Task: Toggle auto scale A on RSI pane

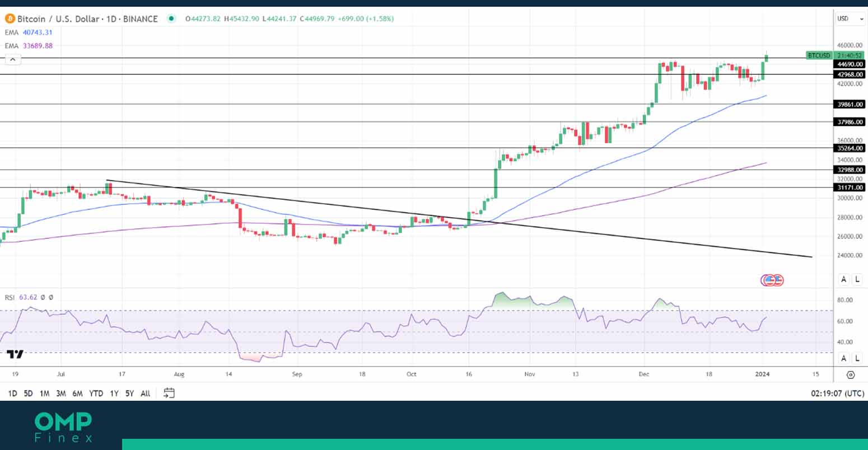Action: (x=843, y=358)
